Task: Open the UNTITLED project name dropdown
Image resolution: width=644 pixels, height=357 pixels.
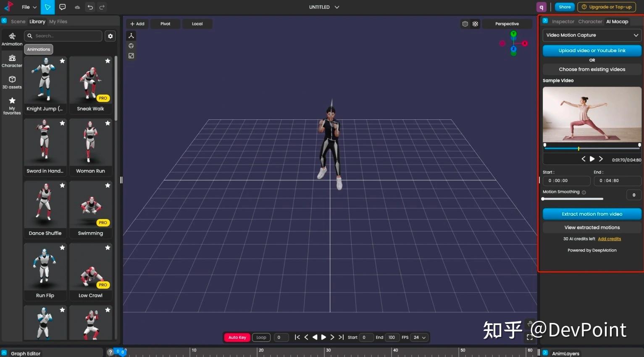Action: [x=323, y=7]
